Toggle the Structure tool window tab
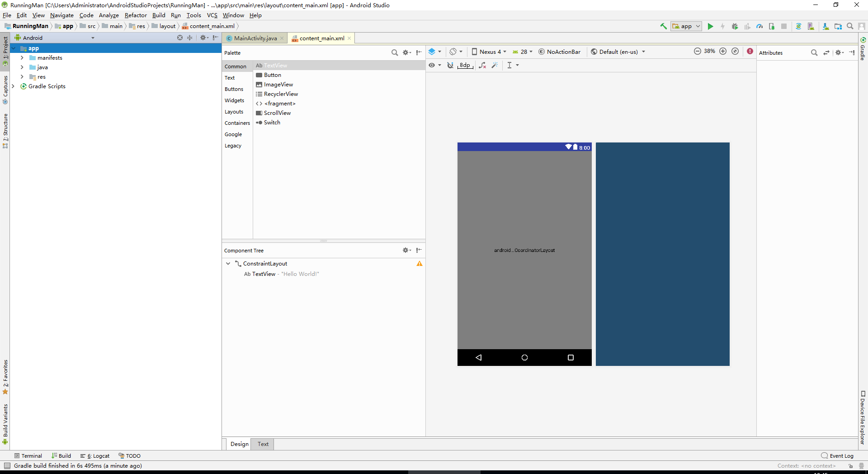The width and height of the screenshot is (868, 474). coord(5,131)
